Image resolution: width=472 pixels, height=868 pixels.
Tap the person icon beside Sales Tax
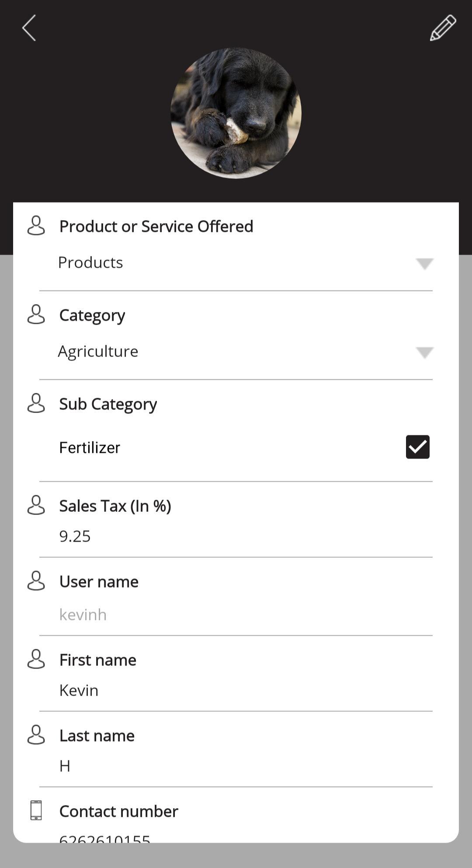36,505
